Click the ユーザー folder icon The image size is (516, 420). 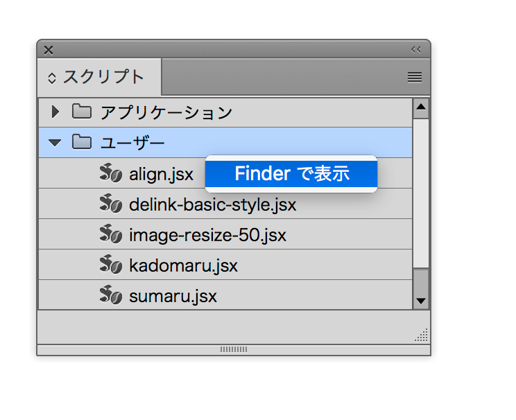click(82, 142)
